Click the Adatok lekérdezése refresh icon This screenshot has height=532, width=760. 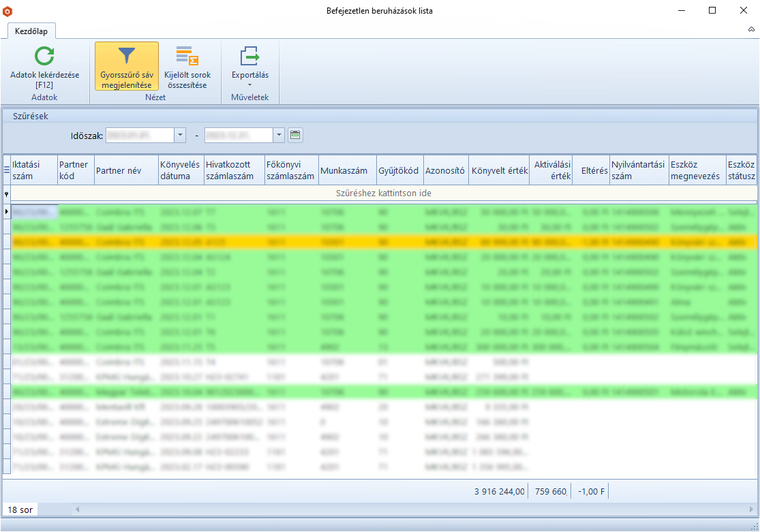pyautogui.click(x=44, y=56)
